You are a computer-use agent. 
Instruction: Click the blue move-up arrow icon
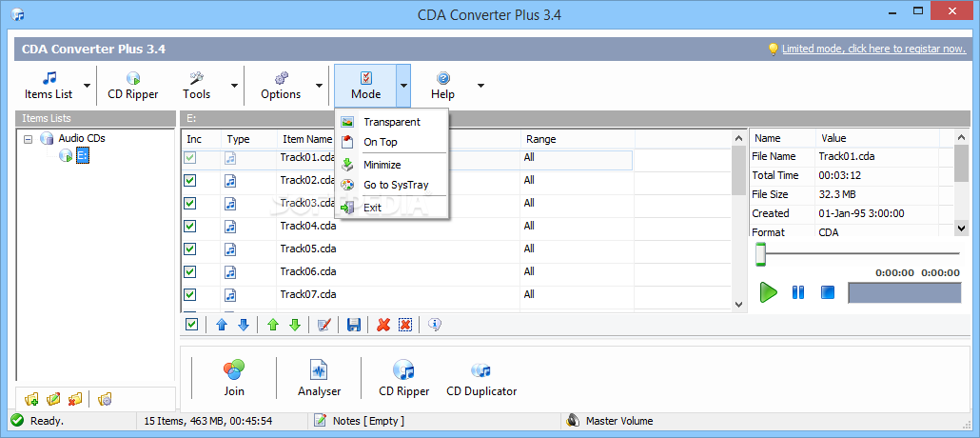222,324
